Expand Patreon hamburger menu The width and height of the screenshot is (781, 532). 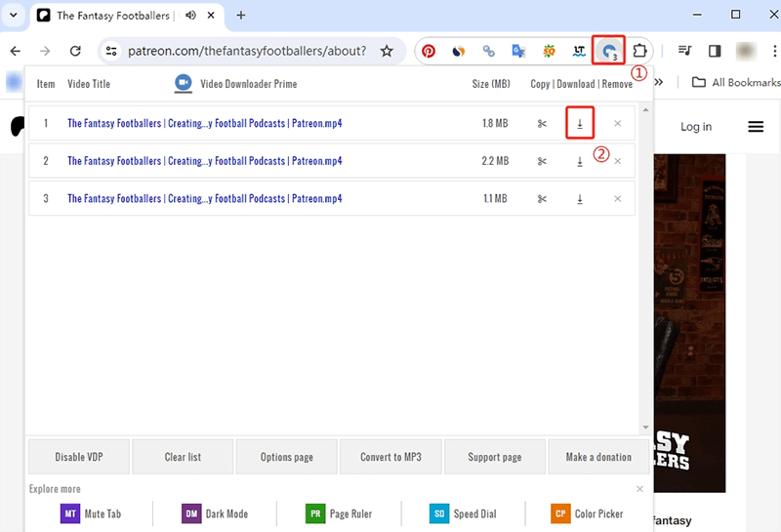tap(756, 127)
